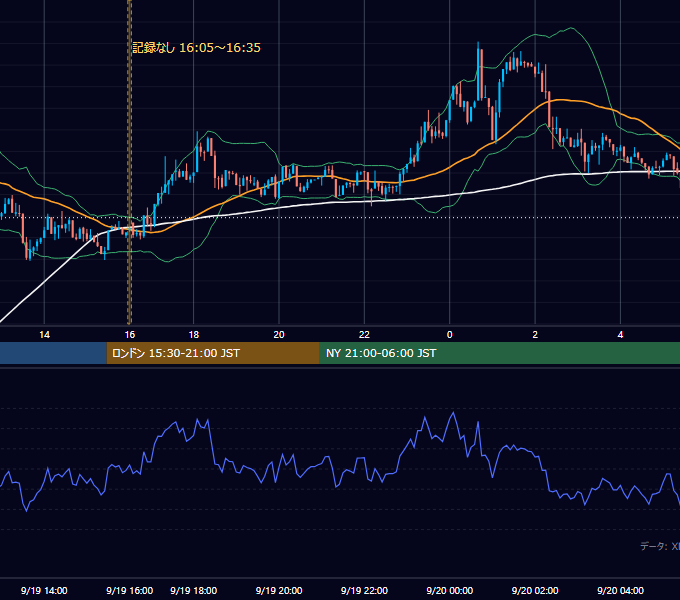
Task: Click the 9/19 16:00 date label
Action: 130,590
